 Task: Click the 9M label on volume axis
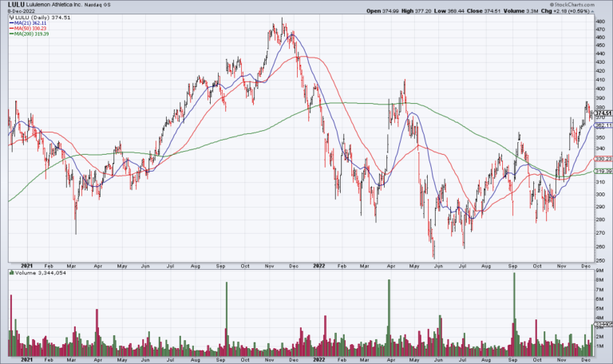[x=599, y=273]
